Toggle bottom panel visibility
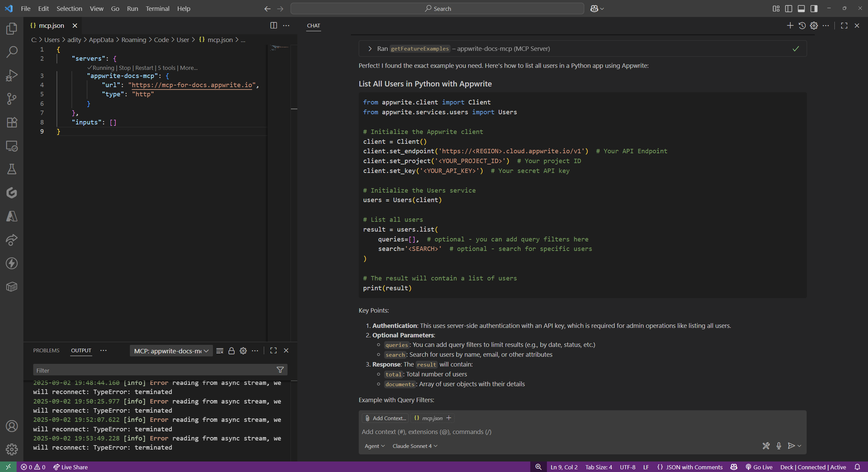Image resolution: width=868 pixels, height=472 pixels. 801,8
